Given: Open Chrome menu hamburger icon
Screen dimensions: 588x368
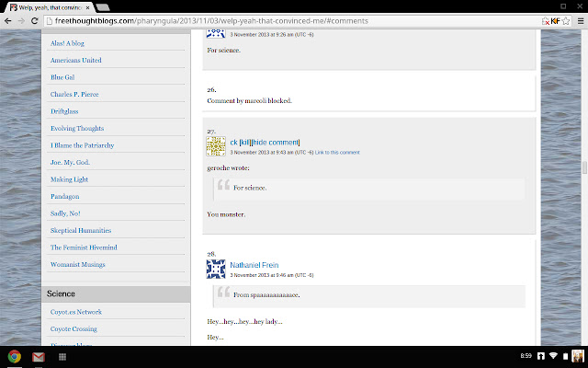Looking at the screenshot, I should (581, 21).
